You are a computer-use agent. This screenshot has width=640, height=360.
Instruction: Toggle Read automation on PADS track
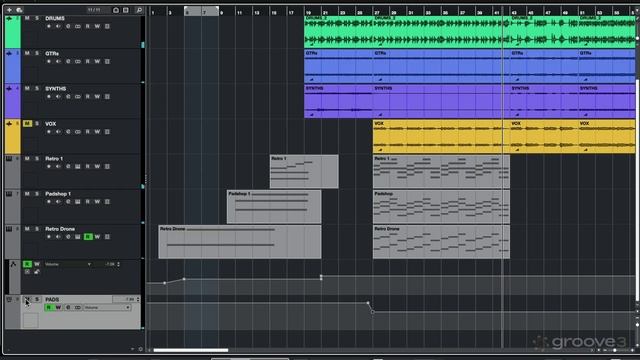49,307
